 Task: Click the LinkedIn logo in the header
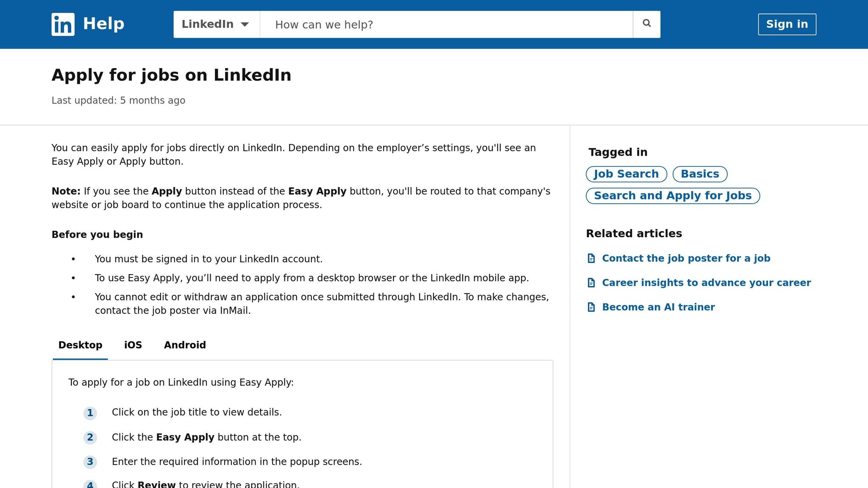pyautogui.click(x=63, y=24)
